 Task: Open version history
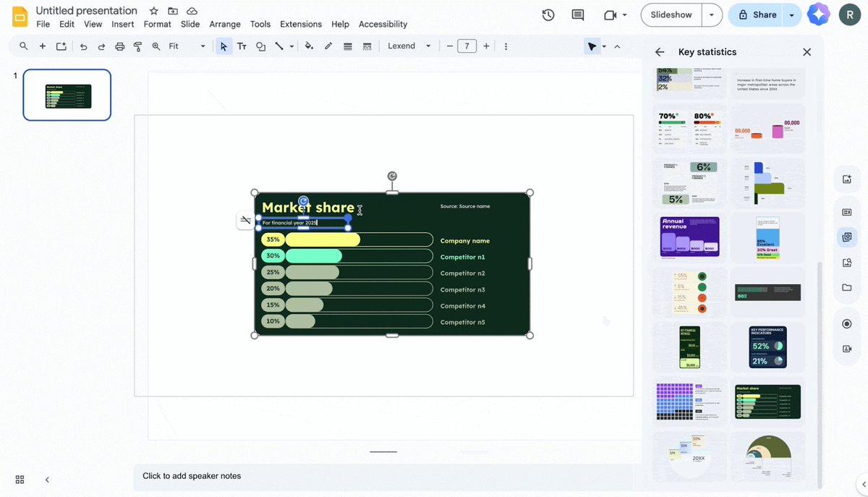(548, 14)
